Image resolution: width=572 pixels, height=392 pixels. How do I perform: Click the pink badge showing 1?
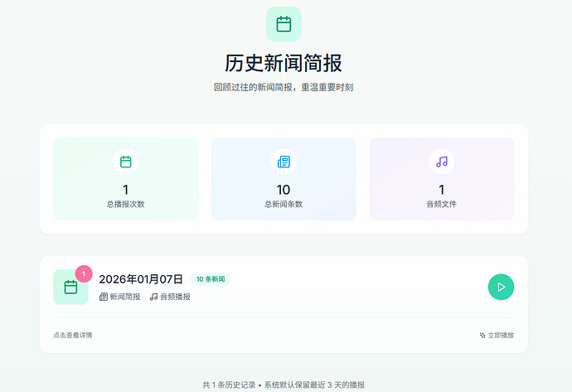tap(84, 273)
